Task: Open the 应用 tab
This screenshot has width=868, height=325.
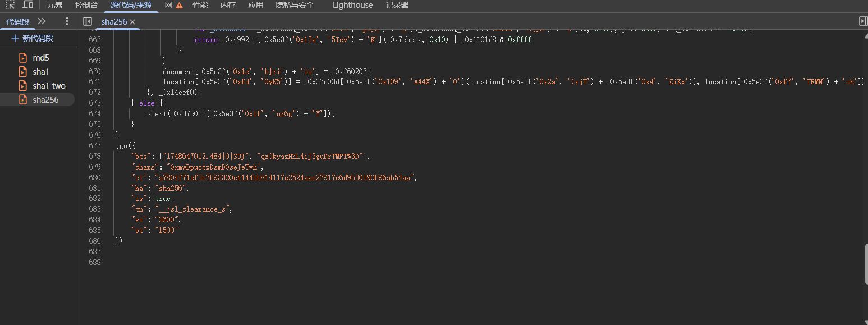Action: click(256, 5)
